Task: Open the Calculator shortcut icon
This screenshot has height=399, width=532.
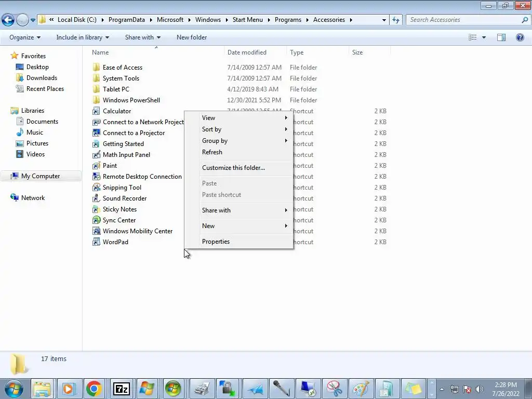Action: coord(96,111)
